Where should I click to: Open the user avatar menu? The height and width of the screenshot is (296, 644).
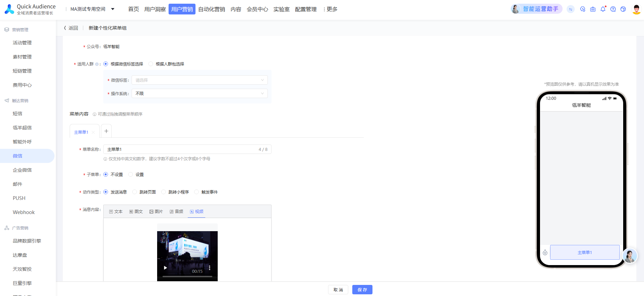[x=636, y=9]
